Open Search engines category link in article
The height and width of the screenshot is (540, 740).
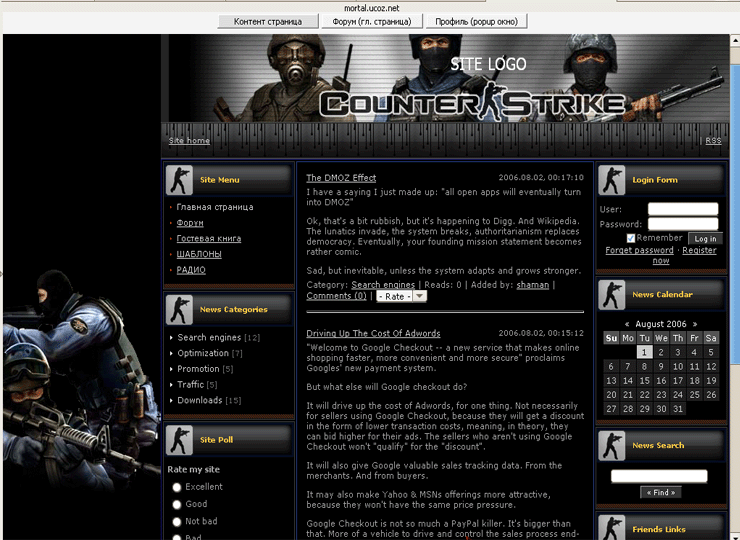(x=383, y=285)
